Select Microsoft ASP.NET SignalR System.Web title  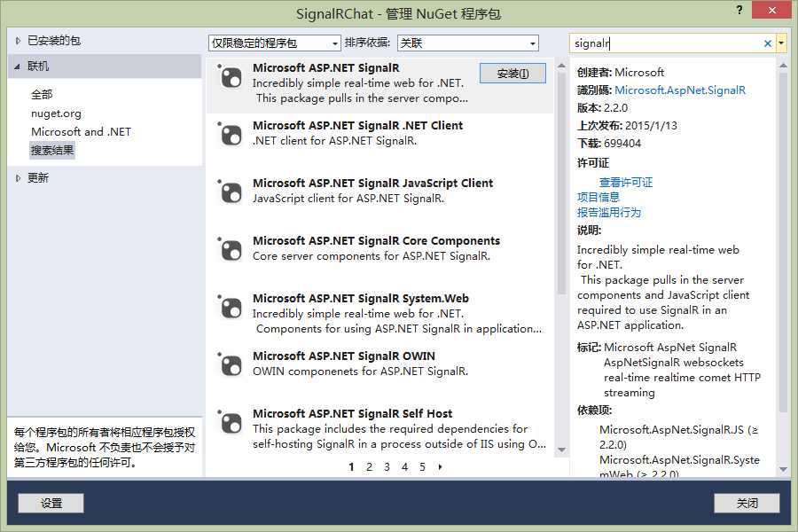tap(361, 298)
